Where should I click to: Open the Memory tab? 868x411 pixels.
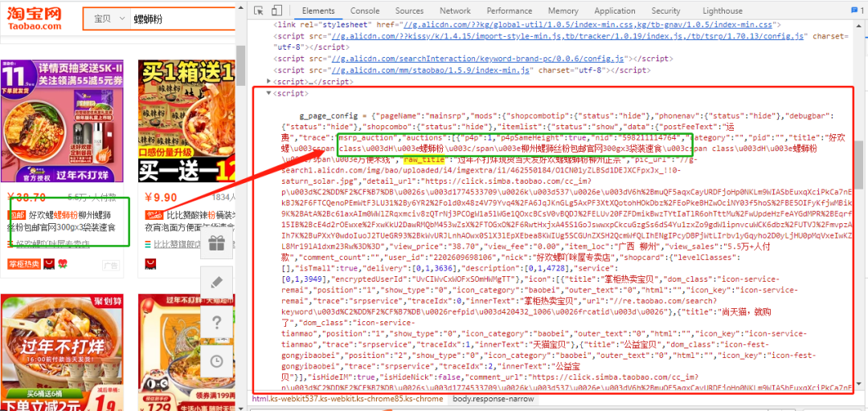pyautogui.click(x=563, y=10)
